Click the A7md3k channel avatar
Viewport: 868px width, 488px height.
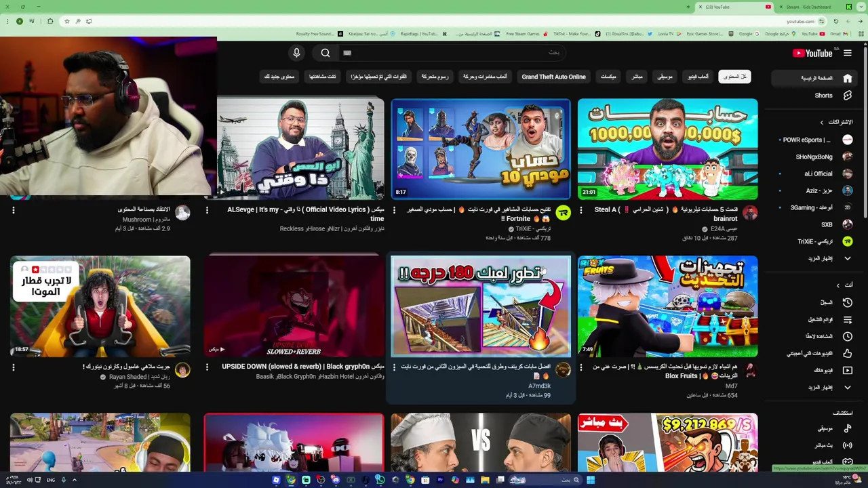pyautogui.click(x=563, y=370)
